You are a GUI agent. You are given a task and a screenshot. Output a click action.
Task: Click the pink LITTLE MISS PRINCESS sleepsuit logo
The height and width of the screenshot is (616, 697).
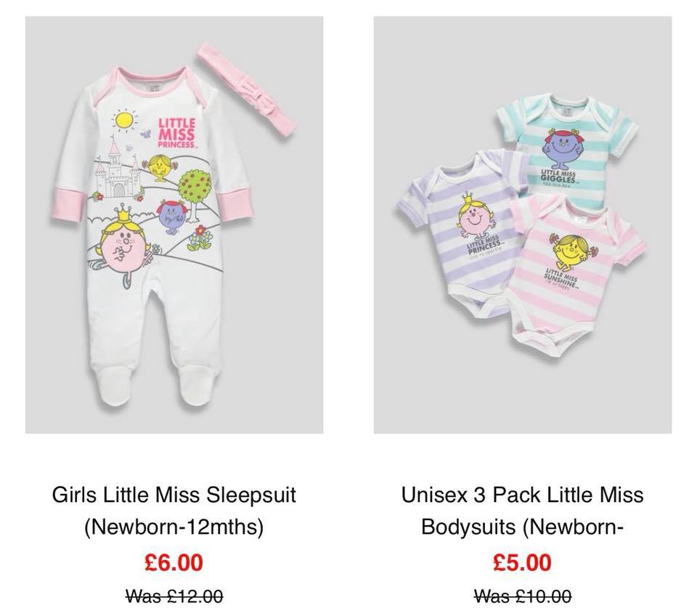pos(177,132)
